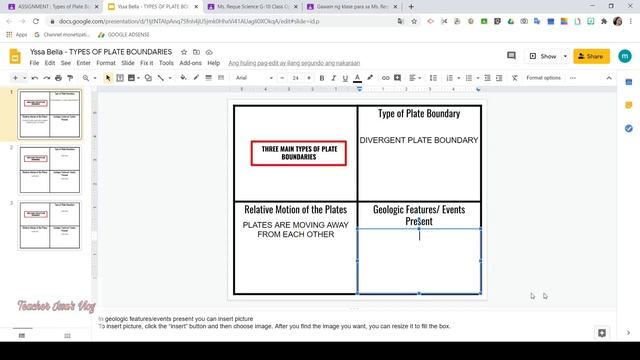Insert an image using toolbar icon
Viewport: 640px width, 360px height.
[131, 78]
